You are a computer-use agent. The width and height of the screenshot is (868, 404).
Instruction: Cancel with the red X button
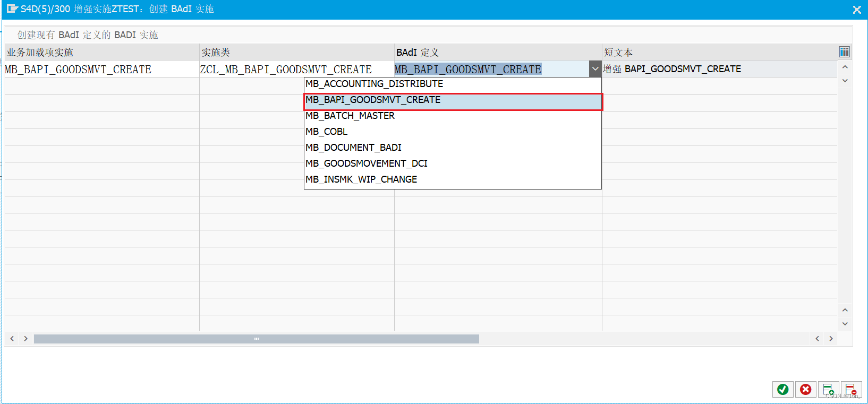pyautogui.click(x=806, y=390)
